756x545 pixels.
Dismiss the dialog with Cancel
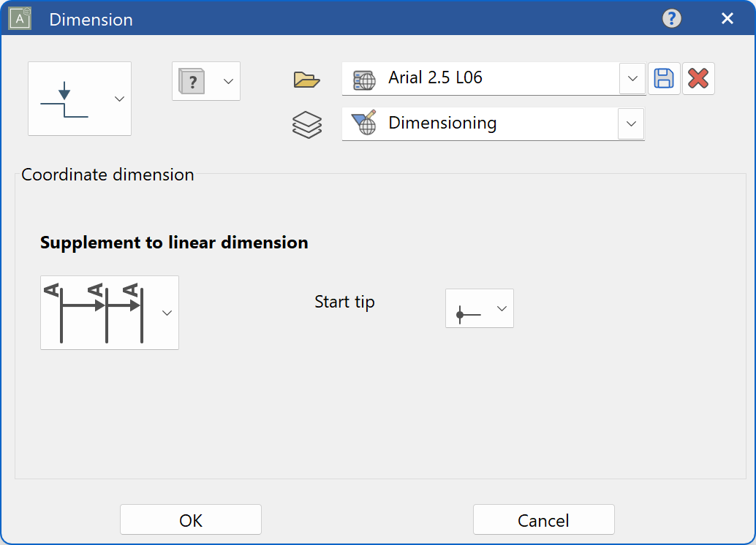click(x=543, y=519)
